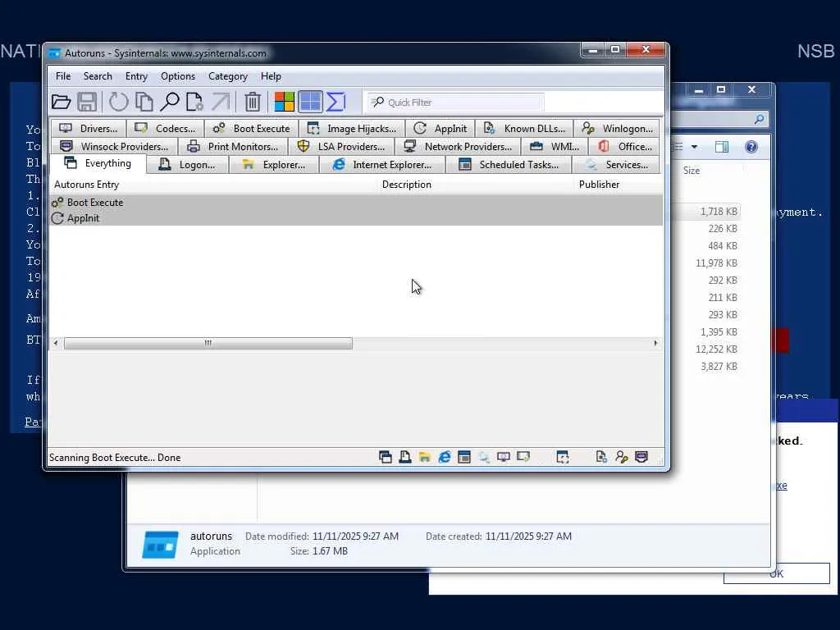Screen dimensions: 840x630
Task: Switch to the WMI tab
Action: tap(555, 146)
